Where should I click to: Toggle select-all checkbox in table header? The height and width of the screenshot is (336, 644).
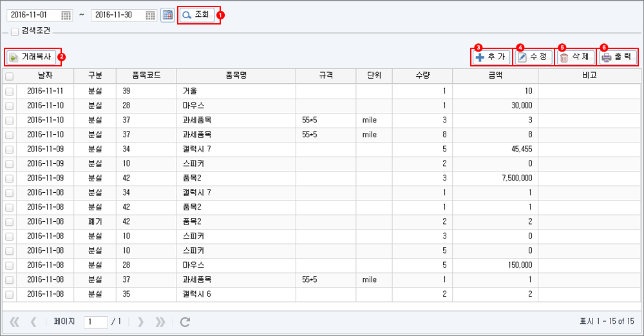pyautogui.click(x=10, y=76)
